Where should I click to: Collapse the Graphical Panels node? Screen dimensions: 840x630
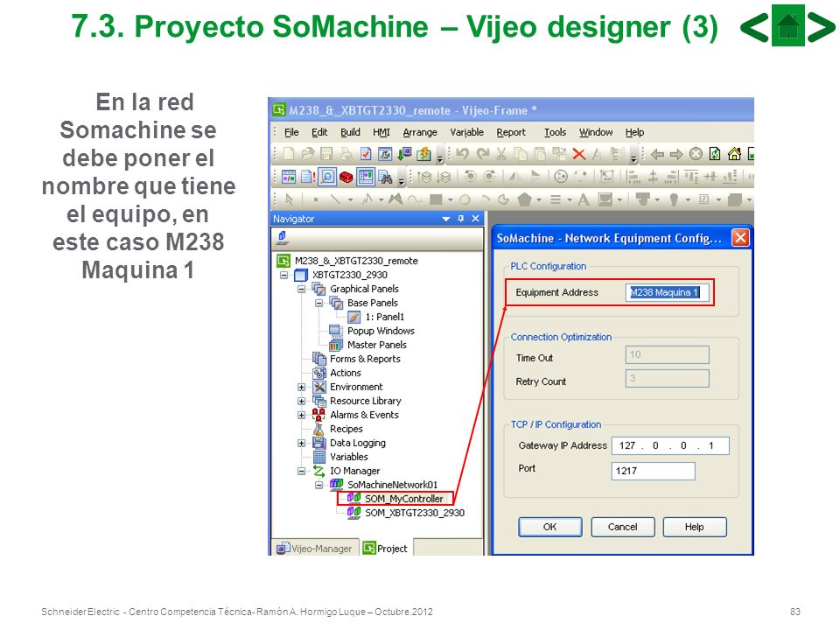[x=302, y=289]
